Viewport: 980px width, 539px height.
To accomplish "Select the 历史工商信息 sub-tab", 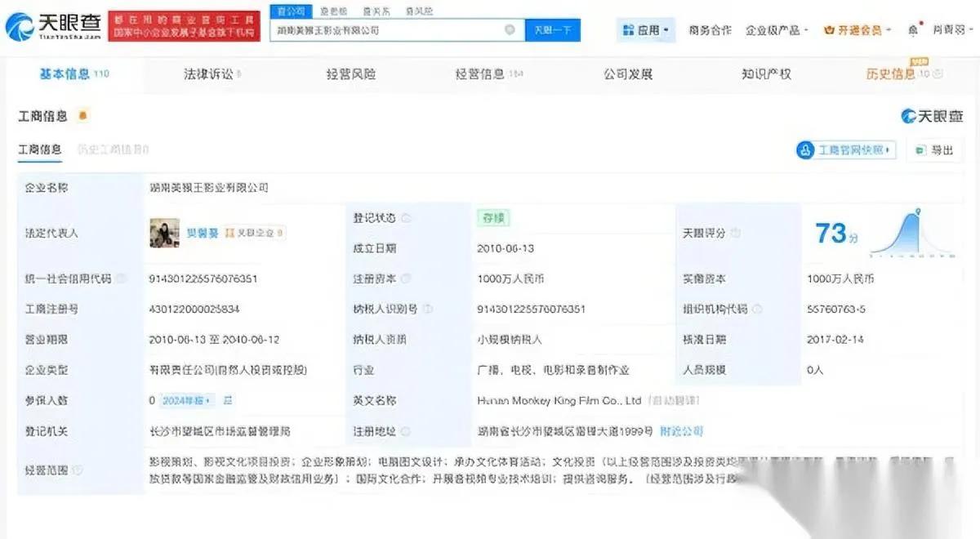I will pyautogui.click(x=113, y=149).
